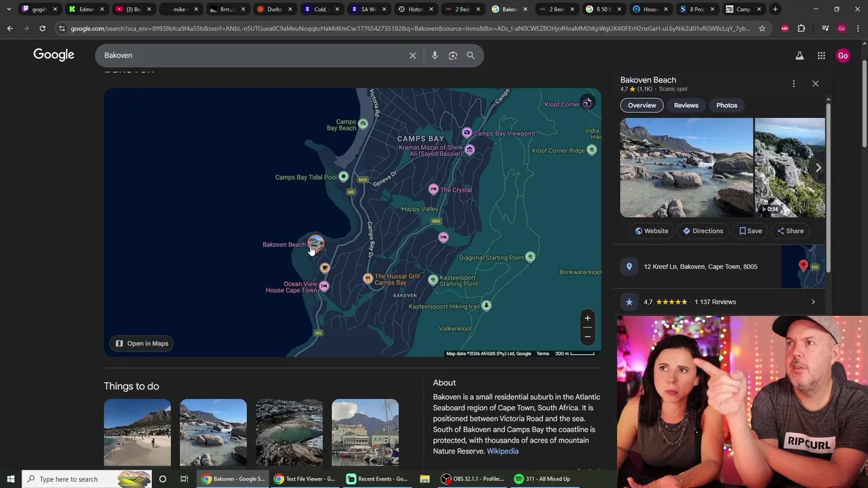The height and width of the screenshot is (488, 868).
Task: Open first Things to do beach photo
Action: (137, 432)
